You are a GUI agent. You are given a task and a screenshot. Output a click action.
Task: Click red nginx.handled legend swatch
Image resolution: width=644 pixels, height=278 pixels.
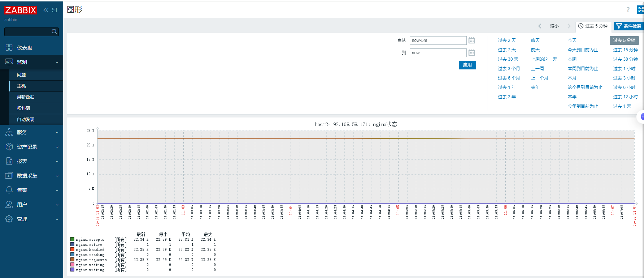pyautogui.click(x=73, y=249)
